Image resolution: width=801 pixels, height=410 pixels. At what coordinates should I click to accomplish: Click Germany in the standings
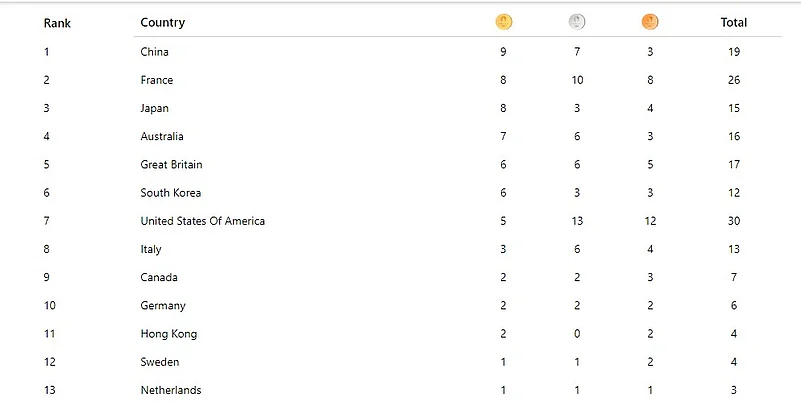tap(163, 306)
